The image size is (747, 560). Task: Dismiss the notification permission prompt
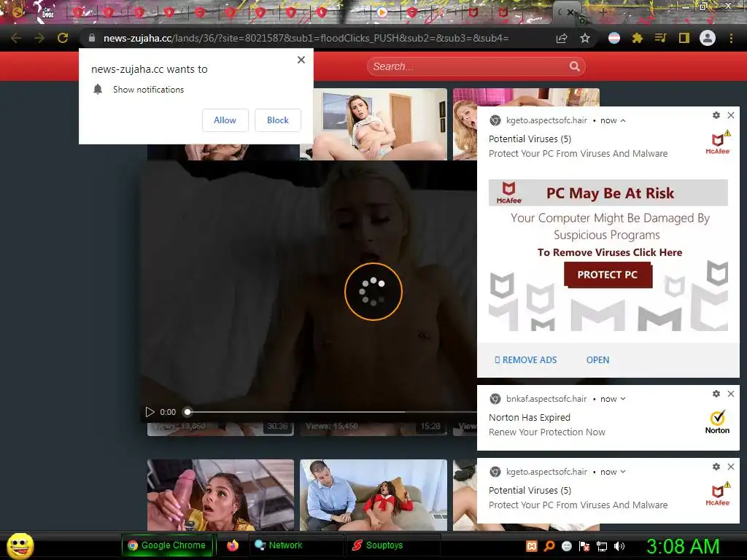tap(301, 60)
